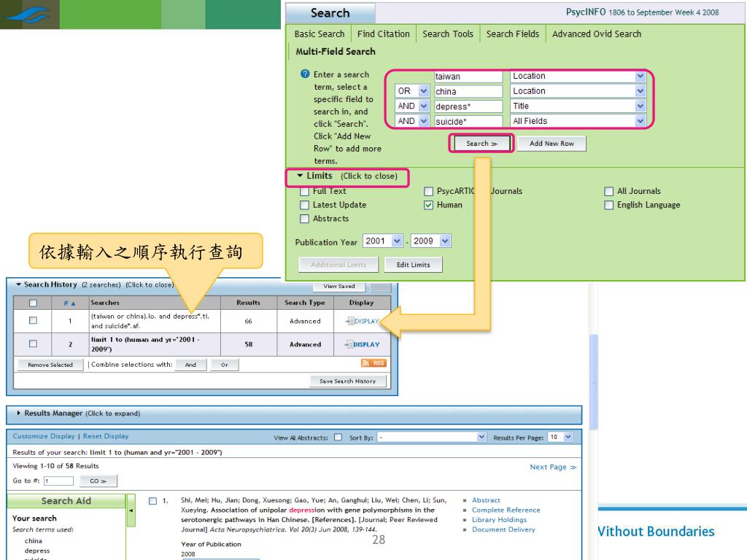Viewport: 747px width, 560px height.
Task: Click Remove Selected button
Action: click(50, 365)
